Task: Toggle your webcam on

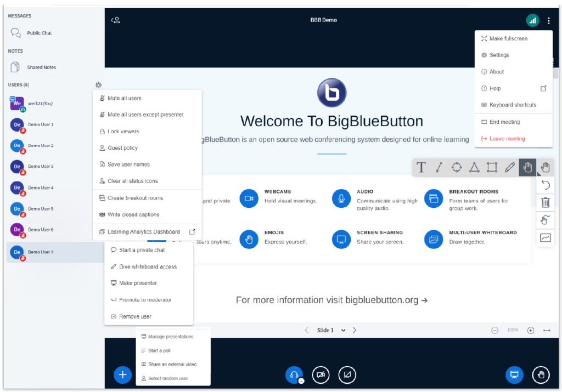Action: coord(321,375)
